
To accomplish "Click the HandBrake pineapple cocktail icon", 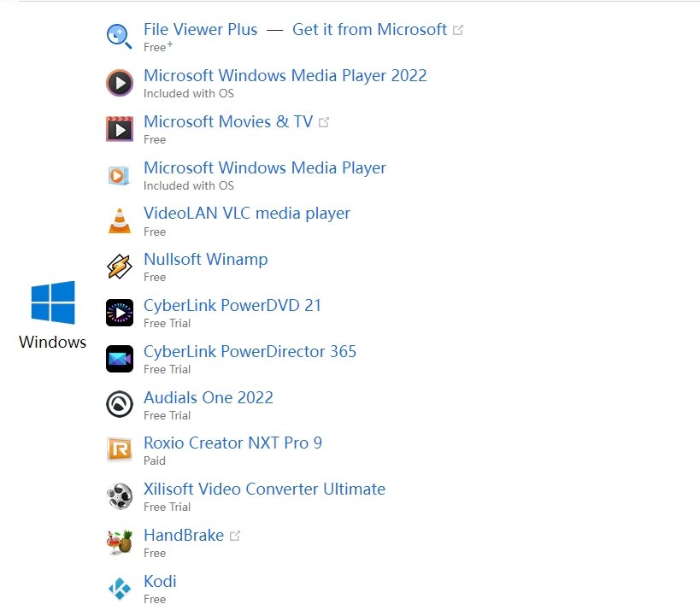I will (119, 542).
